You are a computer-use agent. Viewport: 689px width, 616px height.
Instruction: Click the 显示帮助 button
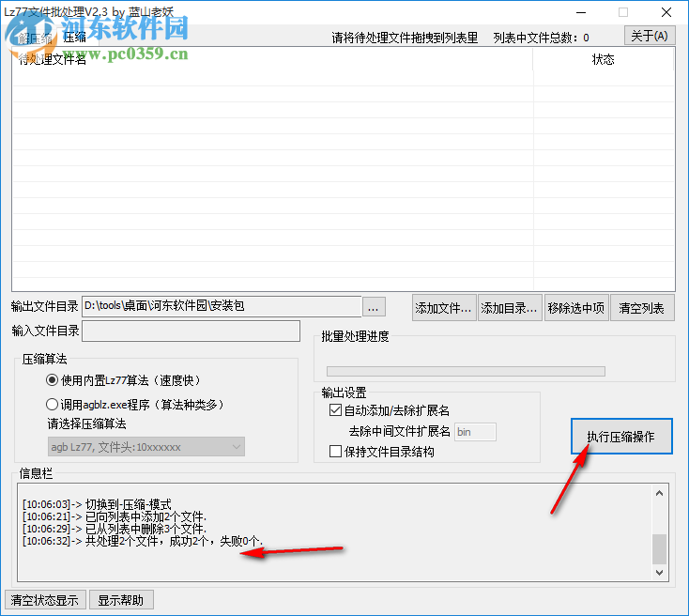tap(121, 600)
